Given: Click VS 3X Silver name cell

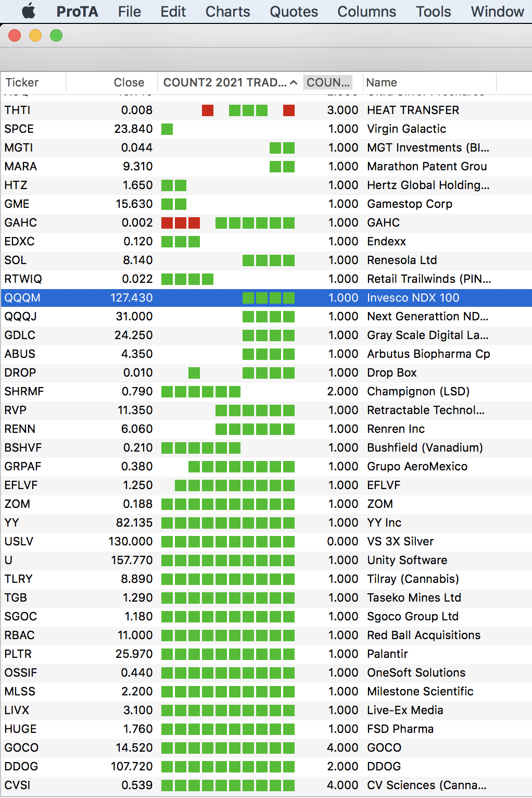Looking at the screenshot, I should click(x=400, y=542).
